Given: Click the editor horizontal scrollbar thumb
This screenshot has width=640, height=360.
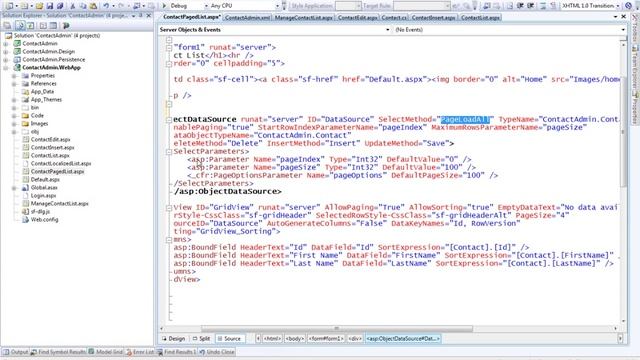Looking at the screenshot, I should point(336,329).
